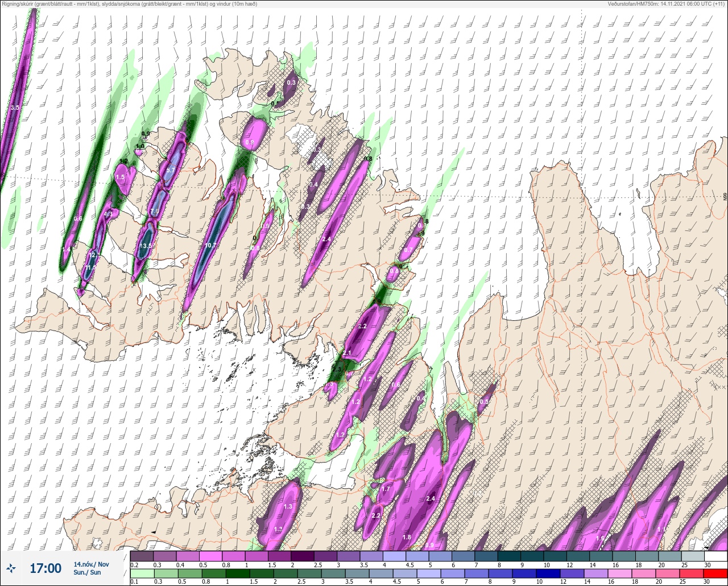Click the 17:00 forecast time

45,568
